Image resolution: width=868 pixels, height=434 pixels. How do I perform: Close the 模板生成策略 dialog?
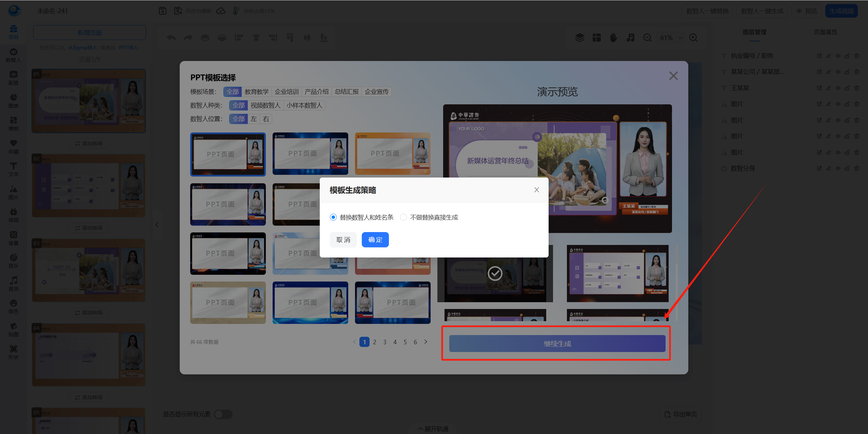tap(536, 190)
